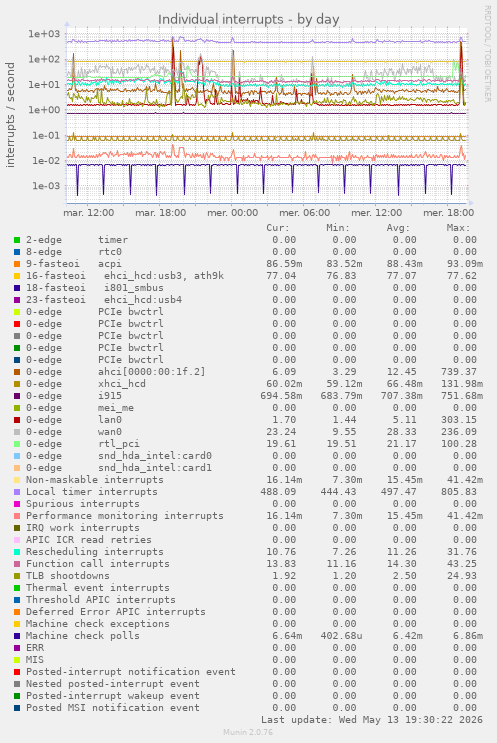Click the xhci_hcd legend label

122,384
